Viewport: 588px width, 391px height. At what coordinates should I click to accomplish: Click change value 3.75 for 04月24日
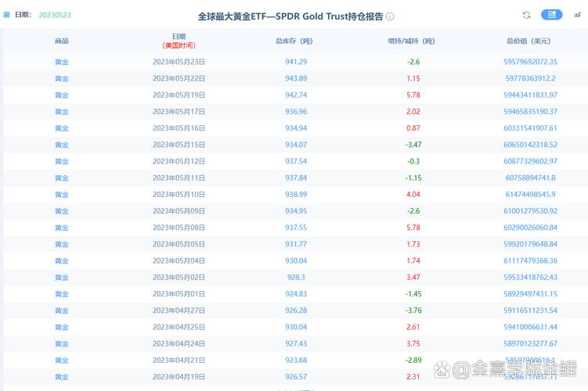413,344
